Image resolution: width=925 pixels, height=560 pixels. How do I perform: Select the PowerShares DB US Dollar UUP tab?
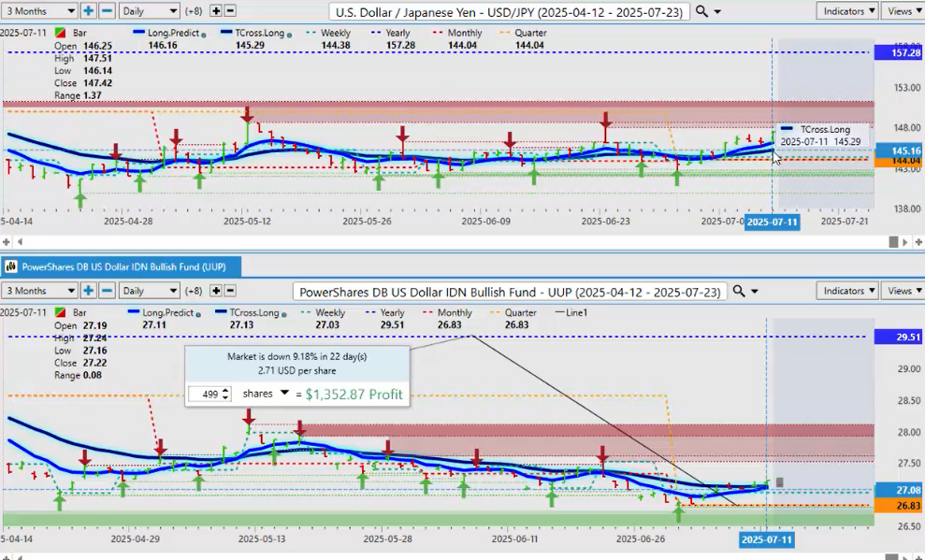pos(120,266)
